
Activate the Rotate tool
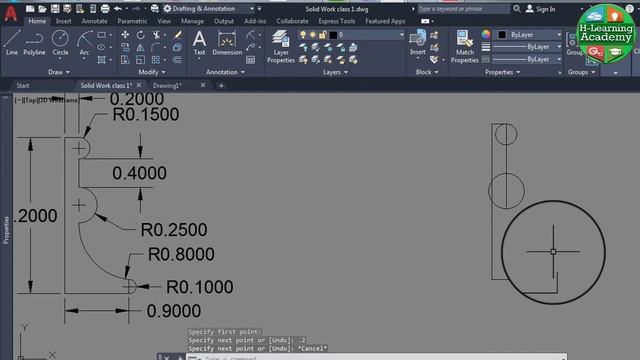click(140, 35)
